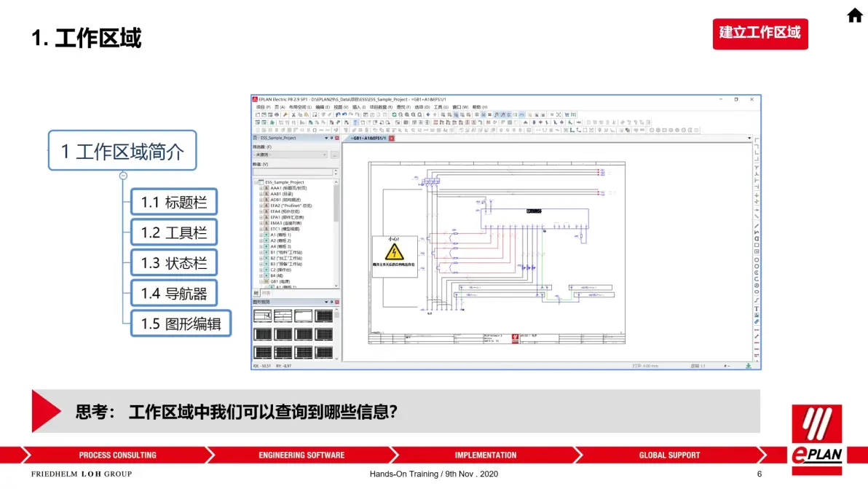Close the page navigator panel
Screen dimensions: 868x489
click(x=337, y=138)
